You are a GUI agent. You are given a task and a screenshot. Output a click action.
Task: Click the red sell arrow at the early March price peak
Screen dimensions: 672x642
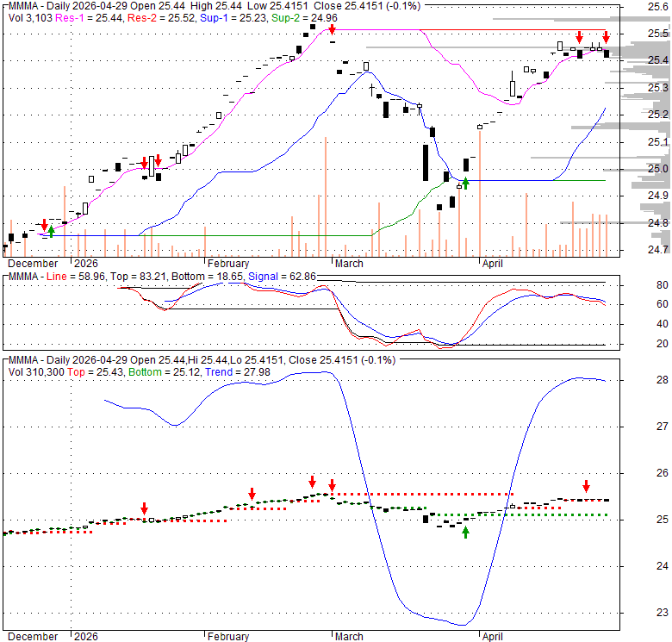(332, 31)
